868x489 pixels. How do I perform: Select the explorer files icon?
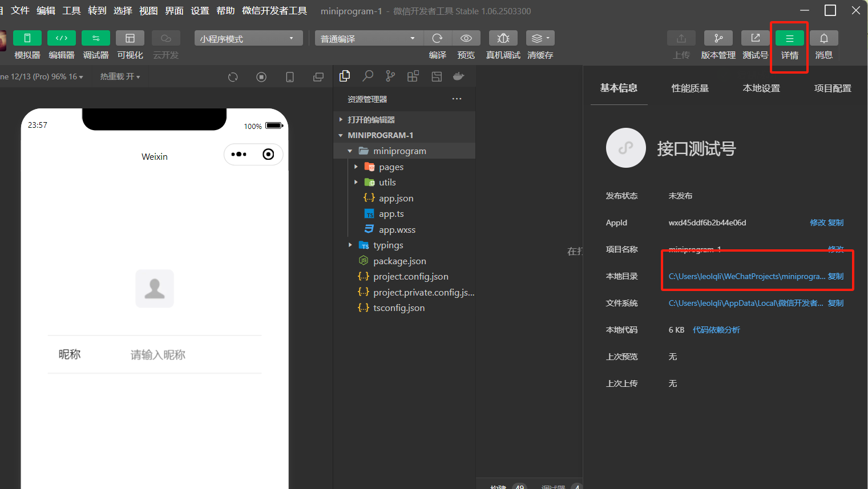point(345,76)
